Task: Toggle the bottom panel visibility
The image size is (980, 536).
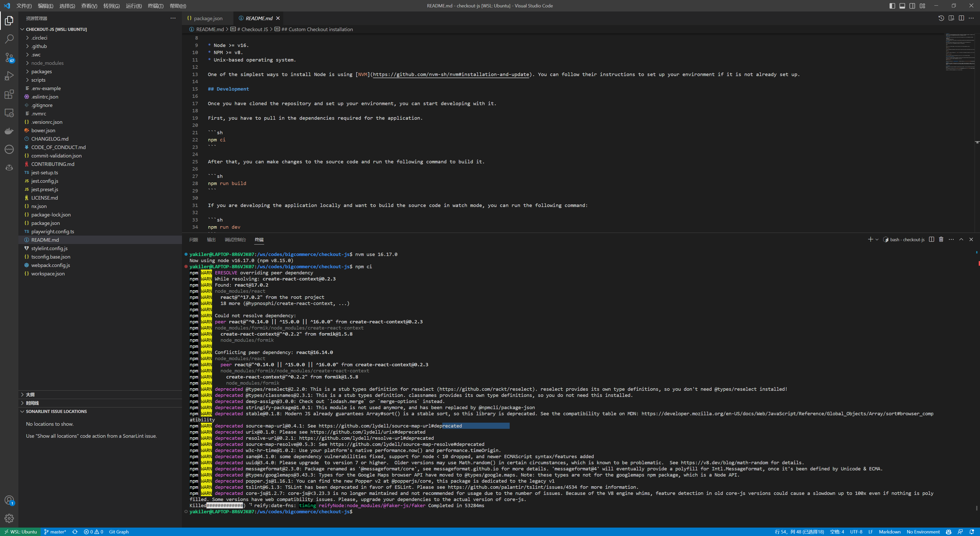Action: point(902,6)
